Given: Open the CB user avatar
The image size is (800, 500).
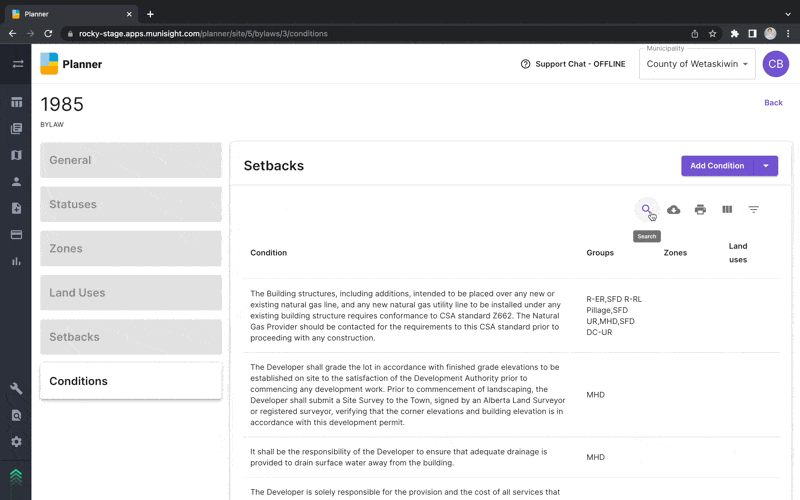Looking at the screenshot, I should point(776,64).
